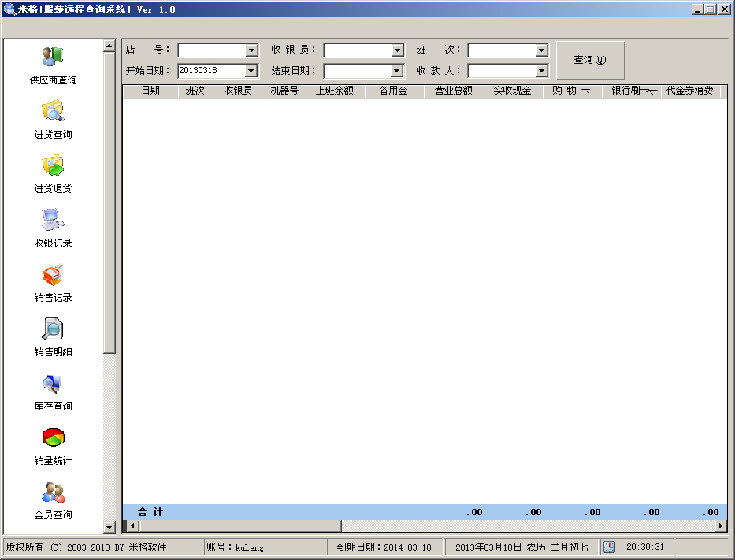Open 销量统计 sales statistics pie chart icon
Viewport: 735px width, 560px height.
(x=53, y=437)
